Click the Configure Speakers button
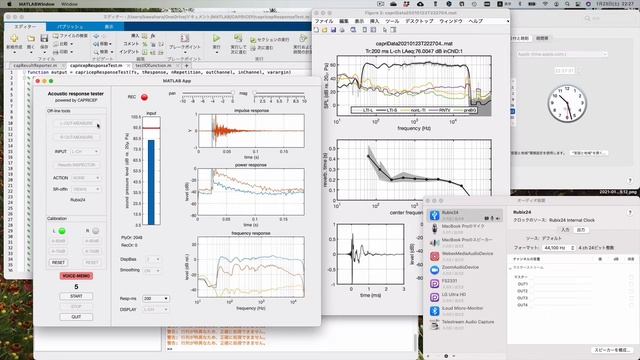640x360 pixels. pyautogui.click(x=611, y=350)
